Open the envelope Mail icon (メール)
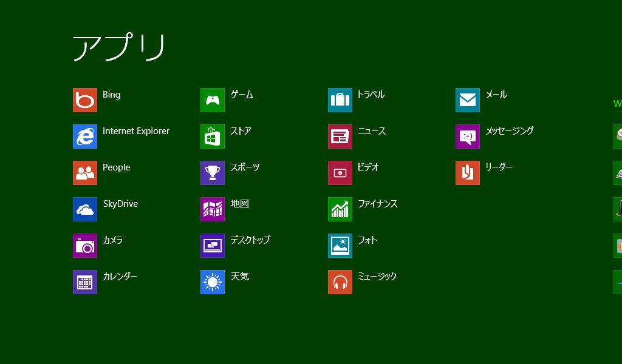This screenshot has height=364, width=622. 468,100
